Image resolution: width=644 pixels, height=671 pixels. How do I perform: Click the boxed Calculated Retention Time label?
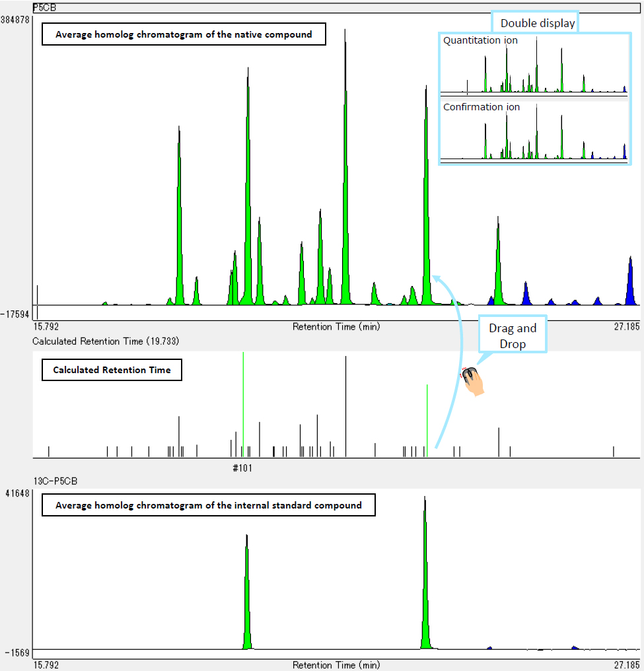click(x=112, y=370)
